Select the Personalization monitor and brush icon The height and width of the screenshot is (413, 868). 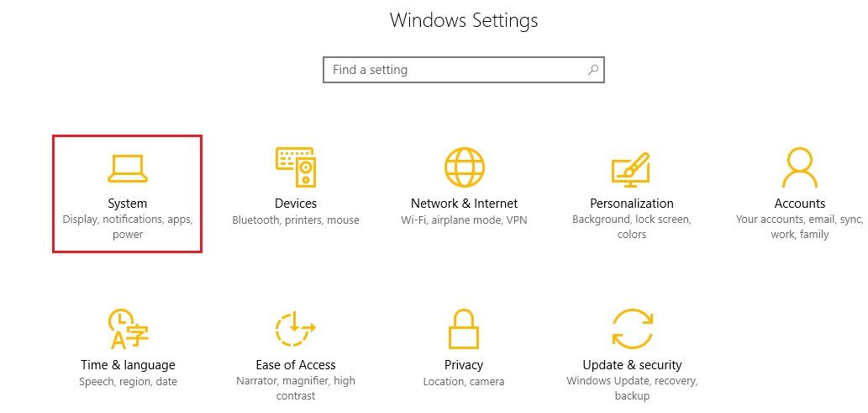coord(631,169)
